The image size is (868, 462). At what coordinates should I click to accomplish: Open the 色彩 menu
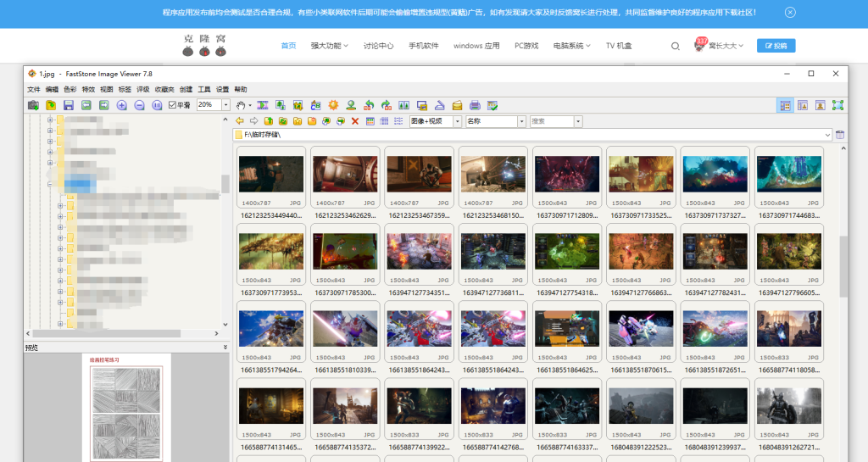tap(70, 89)
